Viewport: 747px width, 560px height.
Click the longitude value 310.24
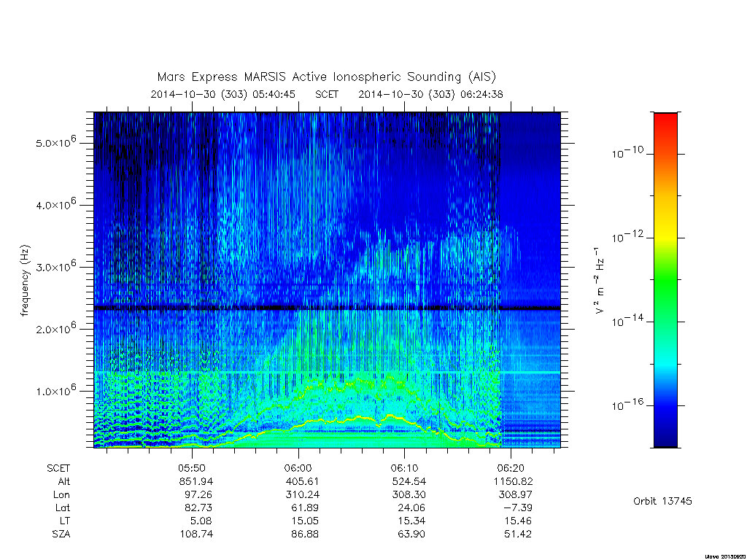pyautogui.click(x=301, y=495)
